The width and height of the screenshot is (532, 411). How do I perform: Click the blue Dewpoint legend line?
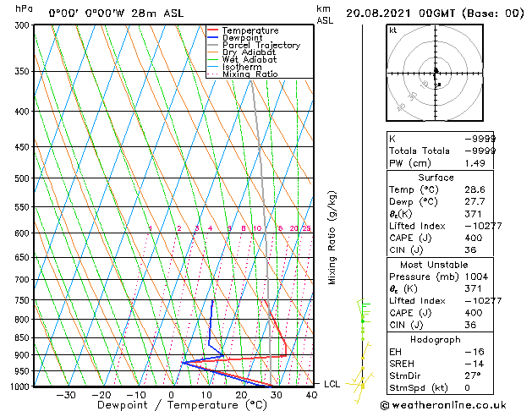coord(212,37)
